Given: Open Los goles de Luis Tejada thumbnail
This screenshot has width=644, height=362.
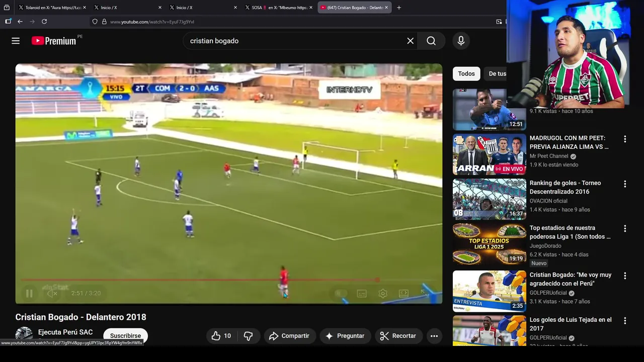Looking at the screenshot, I should pos(490,331).
